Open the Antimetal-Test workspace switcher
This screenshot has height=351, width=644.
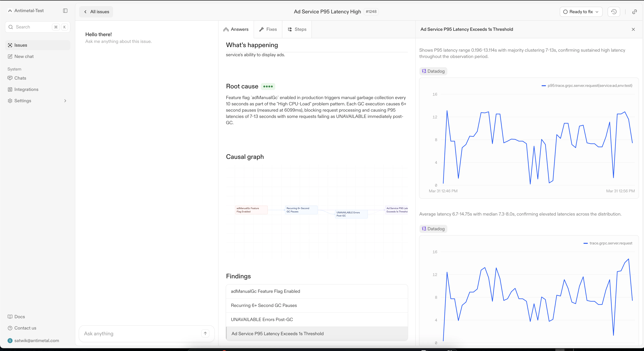click(29, 11)
